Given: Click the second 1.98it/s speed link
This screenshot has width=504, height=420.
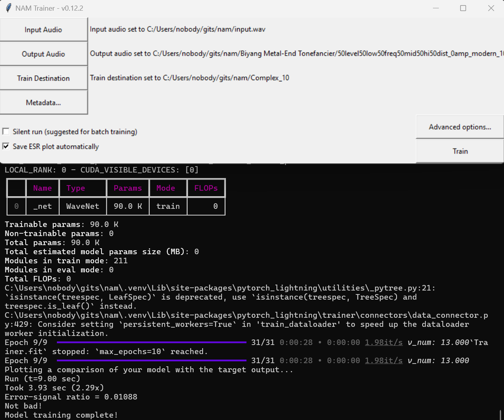Looking at the screenshot, I should (384, 360).
